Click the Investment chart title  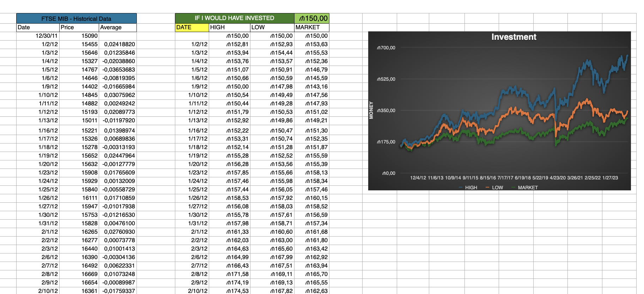pyautogui.click(x=514, y=37)
